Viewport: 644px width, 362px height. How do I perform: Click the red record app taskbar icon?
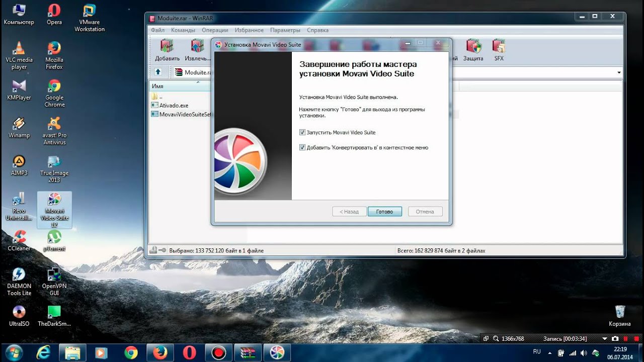(219, 353)
